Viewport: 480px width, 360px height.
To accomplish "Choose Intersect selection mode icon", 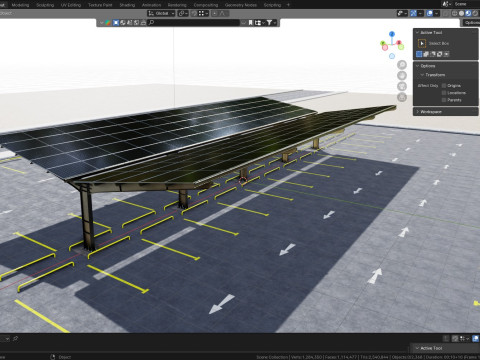I will click(x=447, y=54).
